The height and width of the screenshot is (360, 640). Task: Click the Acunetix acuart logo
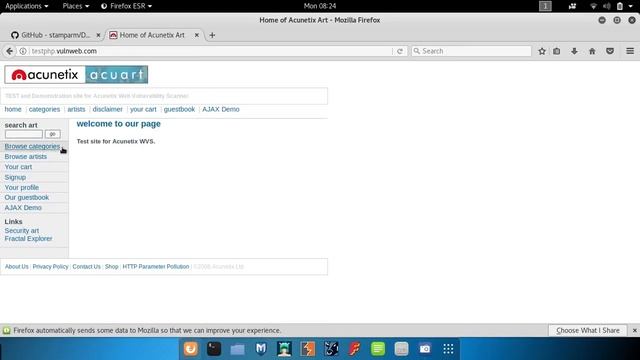click(x=76, y=75)
